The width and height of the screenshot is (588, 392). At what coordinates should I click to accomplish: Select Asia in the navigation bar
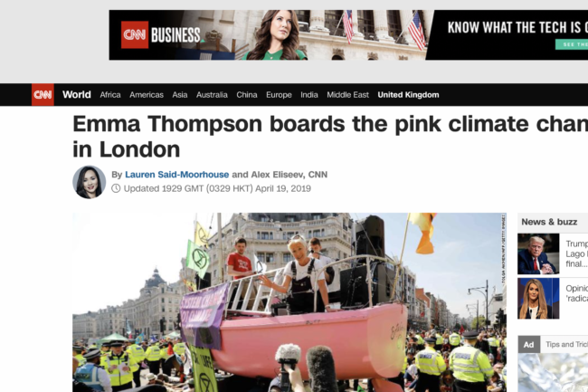click(x=180, y=95)
